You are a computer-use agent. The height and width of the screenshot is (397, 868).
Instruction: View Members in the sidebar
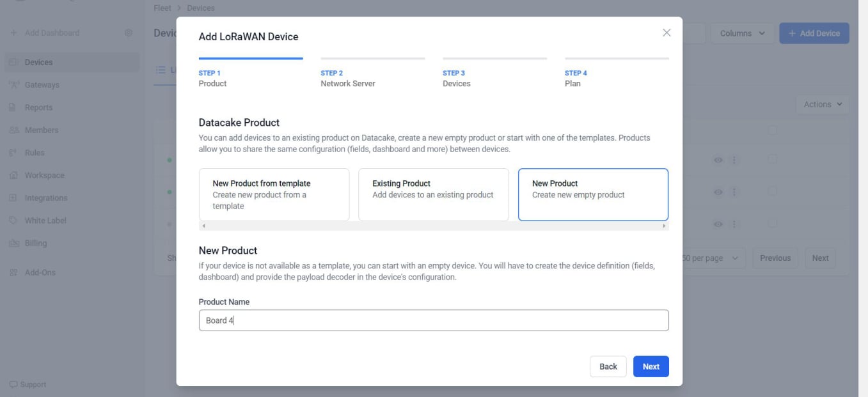point(40,129)
